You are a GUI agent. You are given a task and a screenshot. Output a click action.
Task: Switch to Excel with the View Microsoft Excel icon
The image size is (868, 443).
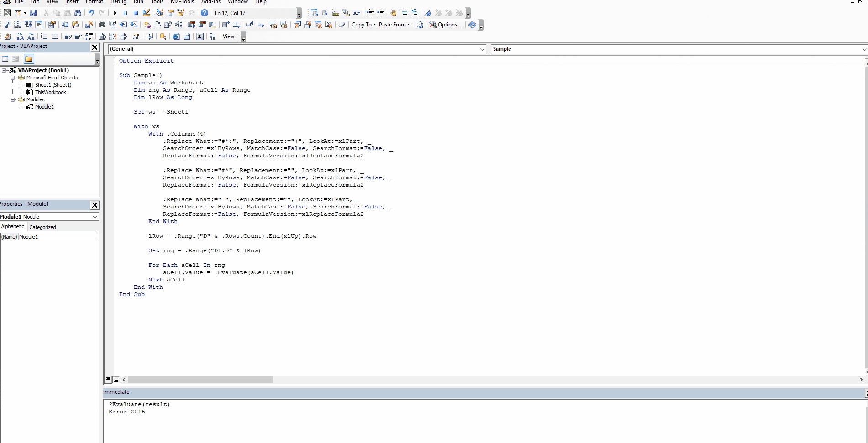click(x=7, y=13)
